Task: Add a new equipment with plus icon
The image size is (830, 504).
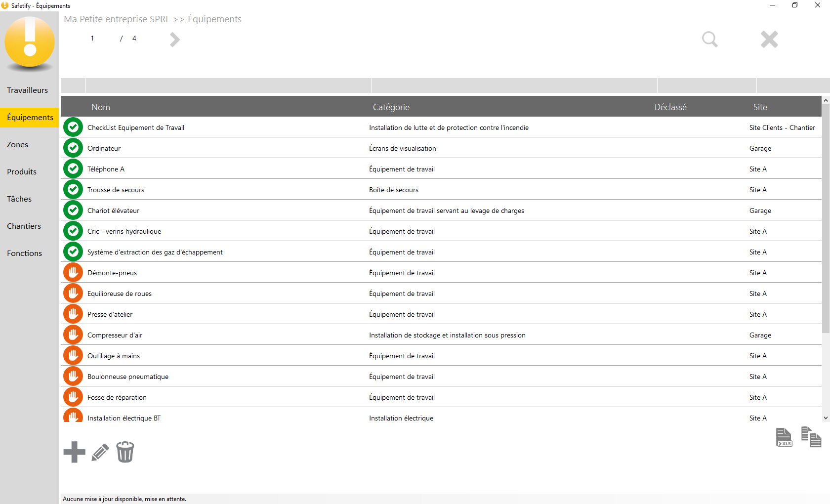Action: coord(75,452)
